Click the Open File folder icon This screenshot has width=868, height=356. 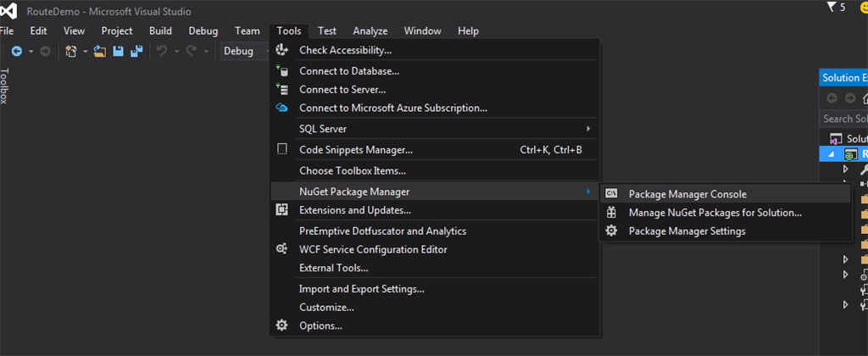tap(100, 51)
